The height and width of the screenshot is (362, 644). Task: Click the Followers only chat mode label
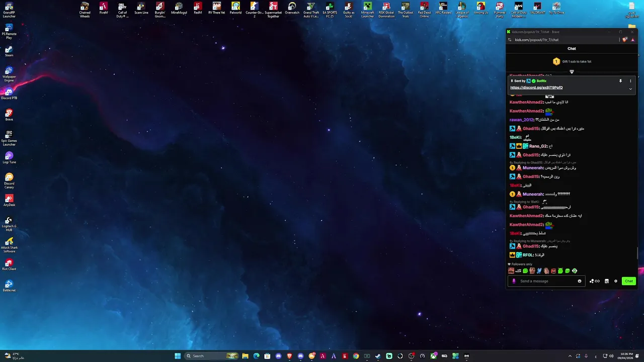[x=520, y=264]
